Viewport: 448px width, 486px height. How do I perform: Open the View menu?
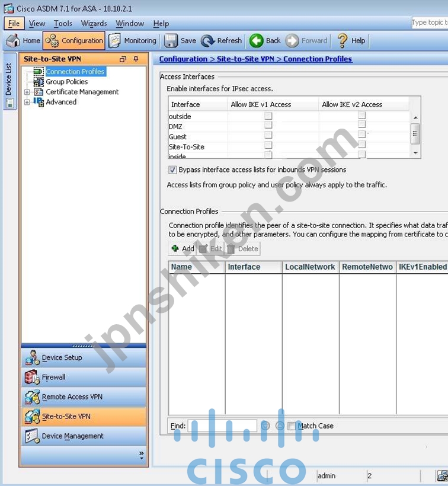coord(37,24)
